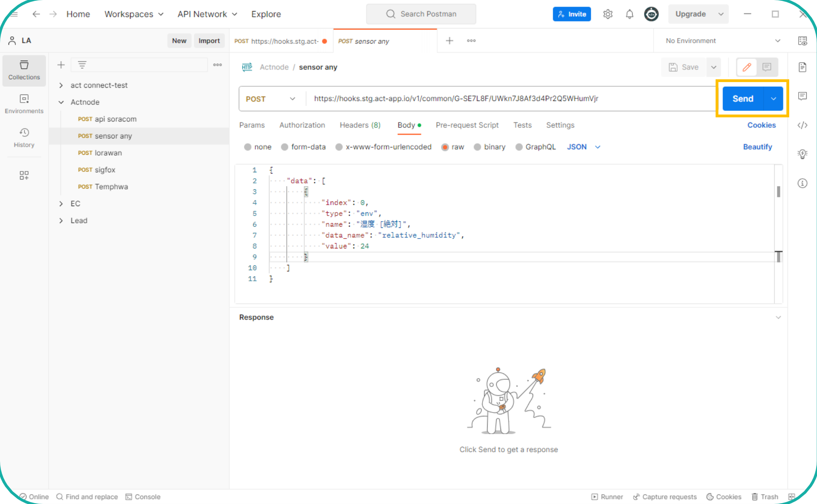This screenshot has width=817, height=504.
Task: Open the request info icon
Action: (x=802, y=183)
